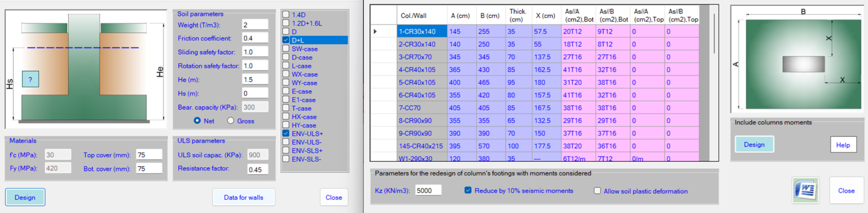Click Design under Include columns moments

[x=754, y=144]
